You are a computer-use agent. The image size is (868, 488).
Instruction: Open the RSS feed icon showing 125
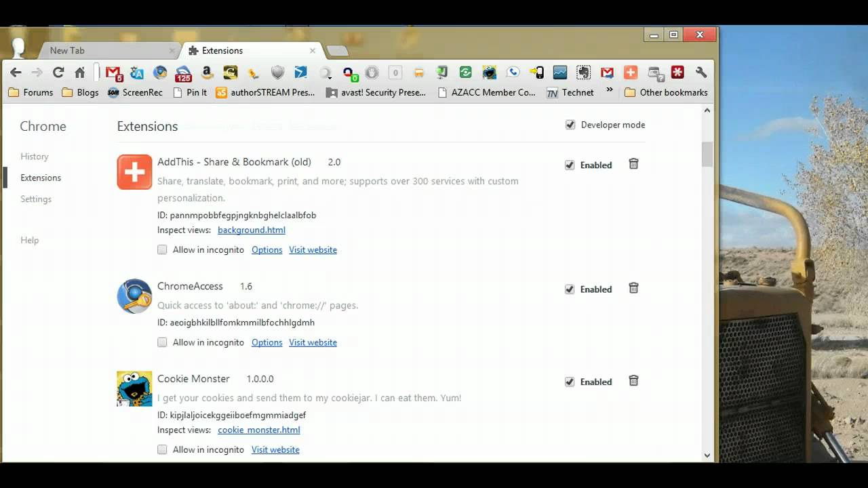[x=184, y=73]
